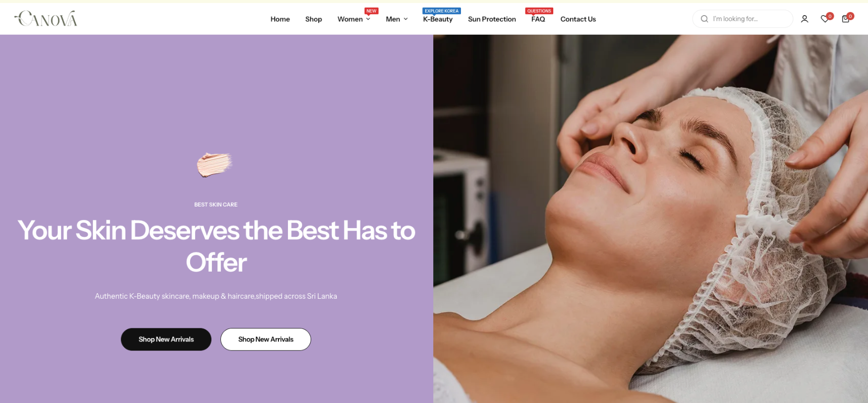Click the search magnifier icon

click(705, 19)
